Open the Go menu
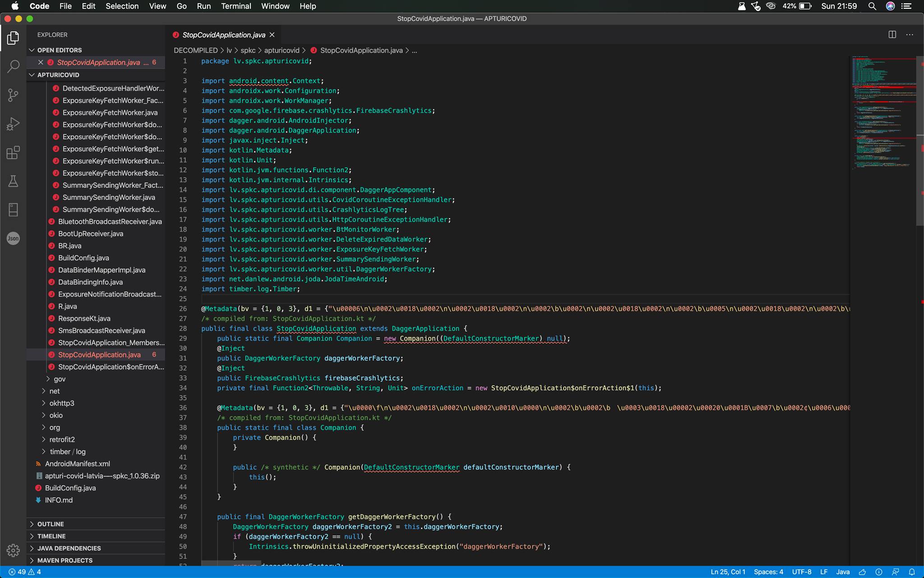 point(182,6)
